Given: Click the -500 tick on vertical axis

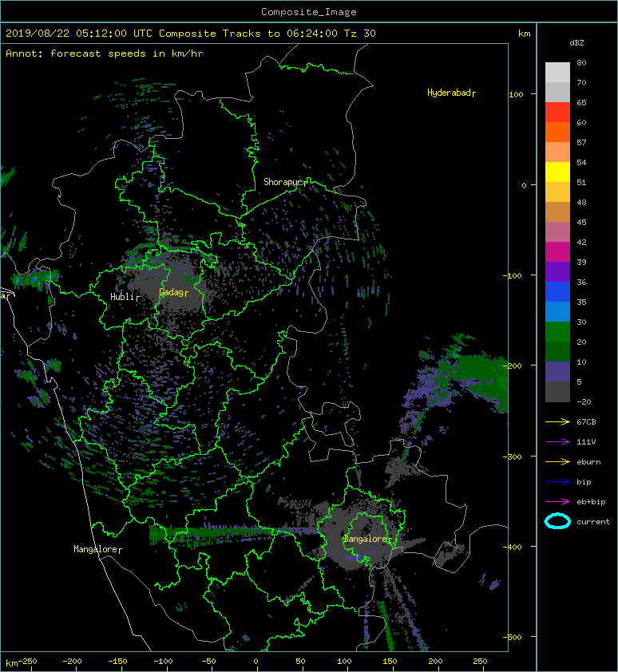Looking at the screenshot, I should pyautogui.click(x=513, y=638).
